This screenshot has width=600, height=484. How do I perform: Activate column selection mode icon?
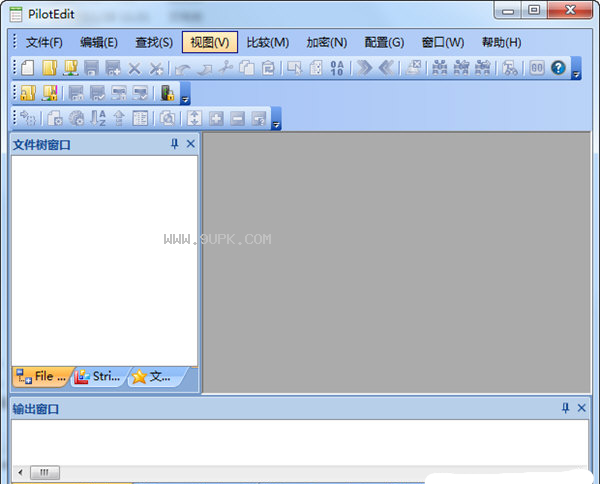tap(294, 68)
